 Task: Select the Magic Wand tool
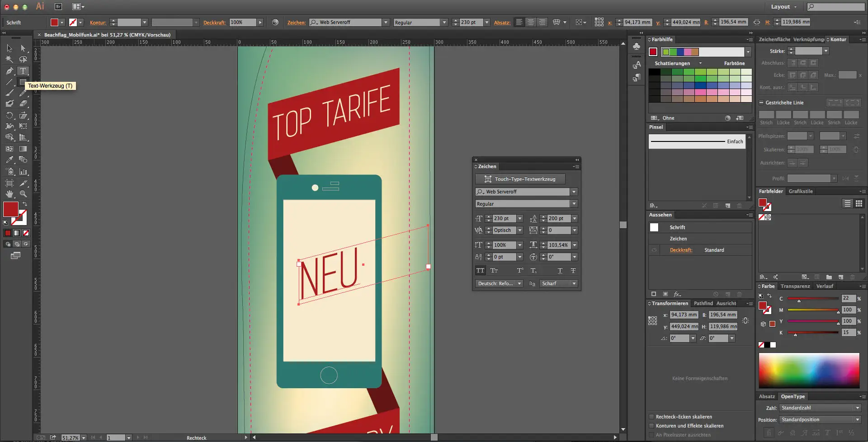tap(9, 59)
